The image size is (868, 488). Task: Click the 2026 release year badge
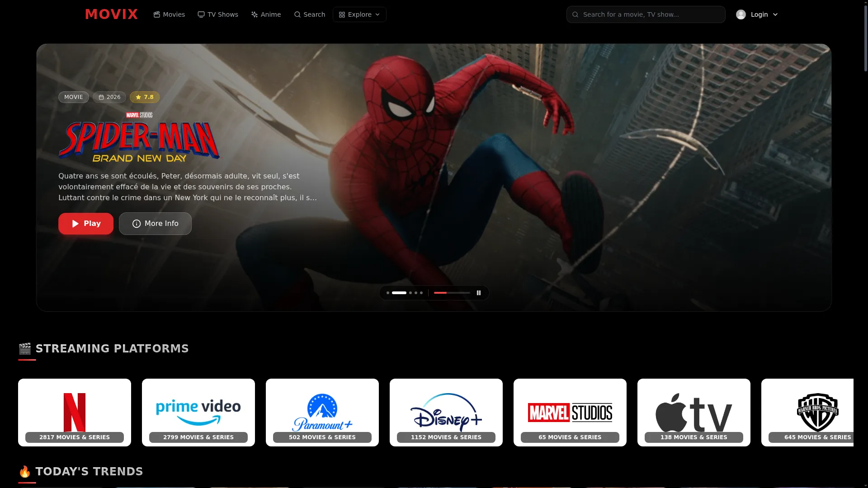click(x=109, y=97)
